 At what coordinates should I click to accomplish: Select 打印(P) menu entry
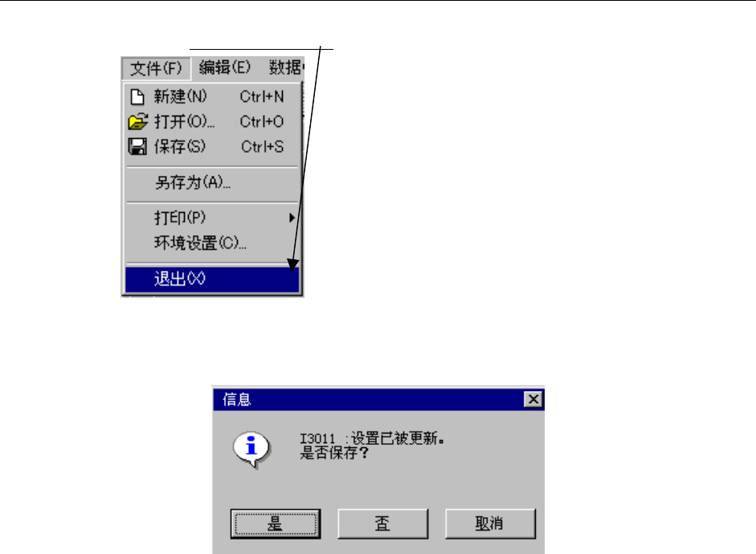pyautogui.click(x=212, y=218)
